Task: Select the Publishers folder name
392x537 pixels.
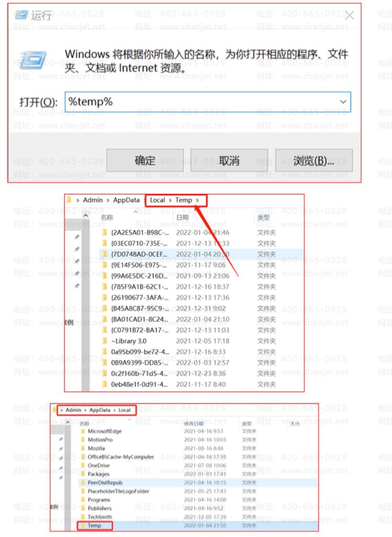Action: click(99, 509)
